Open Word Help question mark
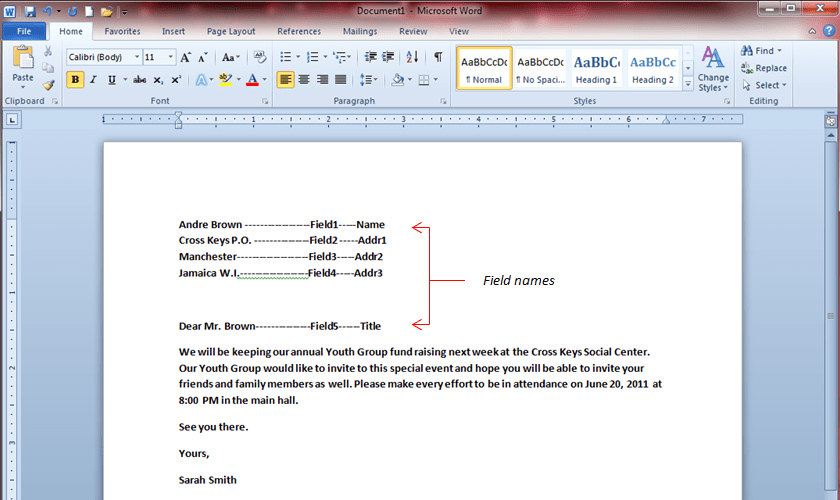Image resolution: width=840 pixels, height=500 pixels. tap(829, 31)
